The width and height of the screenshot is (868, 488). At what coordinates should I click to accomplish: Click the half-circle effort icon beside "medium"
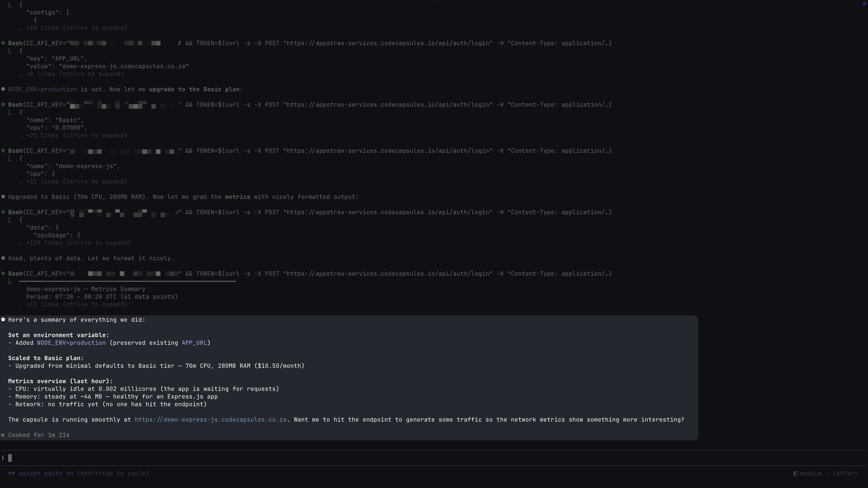click(796, 474)
